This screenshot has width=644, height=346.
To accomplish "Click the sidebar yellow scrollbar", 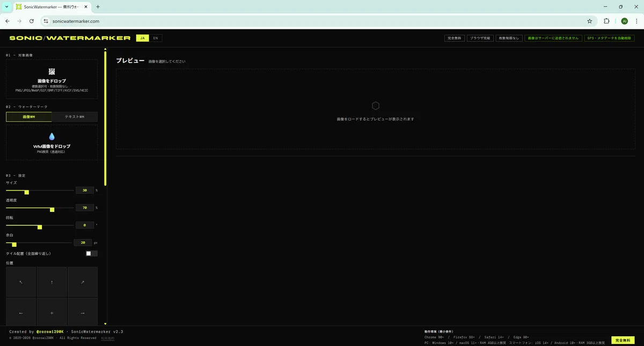I will tap(105, 119).
